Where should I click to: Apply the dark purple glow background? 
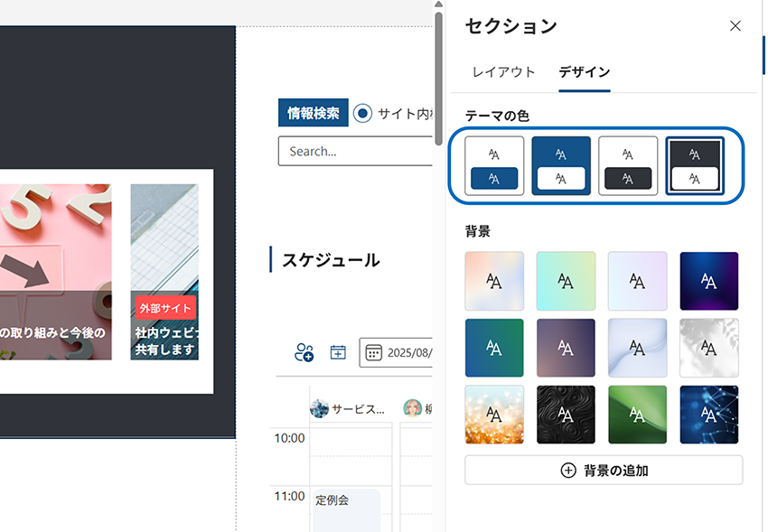[x=709, y=281]
